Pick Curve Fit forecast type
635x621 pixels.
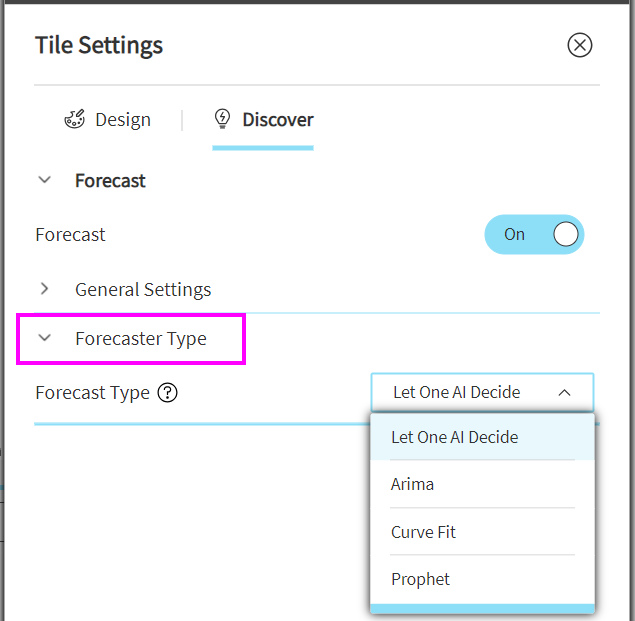[423, 532]
